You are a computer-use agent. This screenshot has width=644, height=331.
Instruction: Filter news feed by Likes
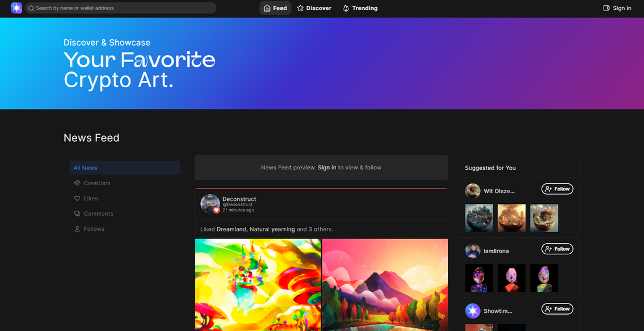tap(91, 199)
